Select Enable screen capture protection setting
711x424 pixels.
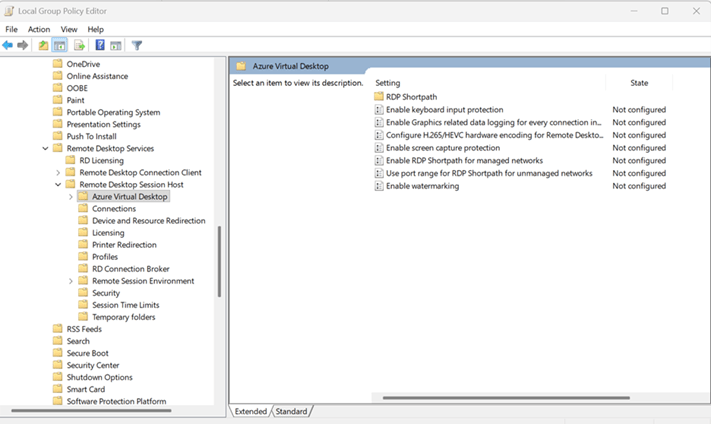tap(442, 148)
